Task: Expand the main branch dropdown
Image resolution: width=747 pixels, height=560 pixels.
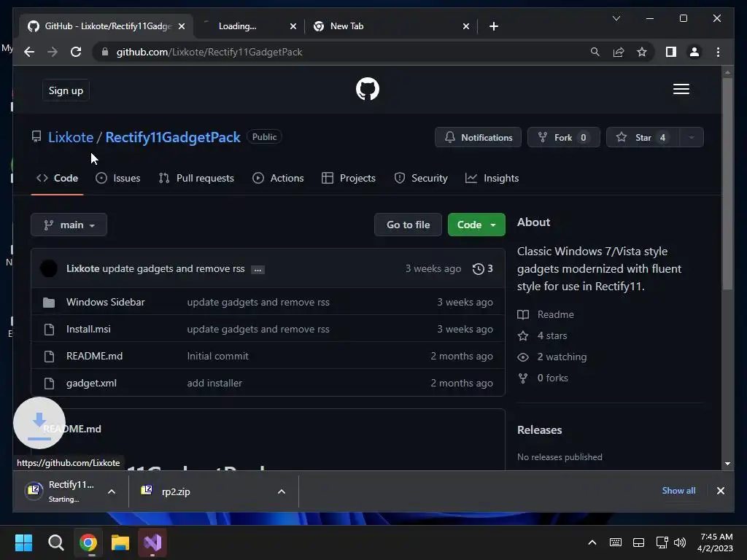Action: pos(69,225)
